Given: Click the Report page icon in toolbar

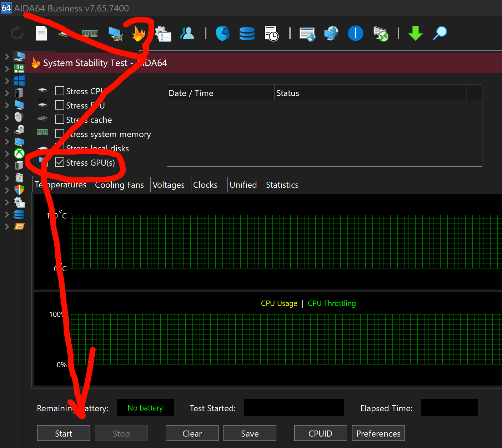Looking at the screenshot, I should pos(41,34).
